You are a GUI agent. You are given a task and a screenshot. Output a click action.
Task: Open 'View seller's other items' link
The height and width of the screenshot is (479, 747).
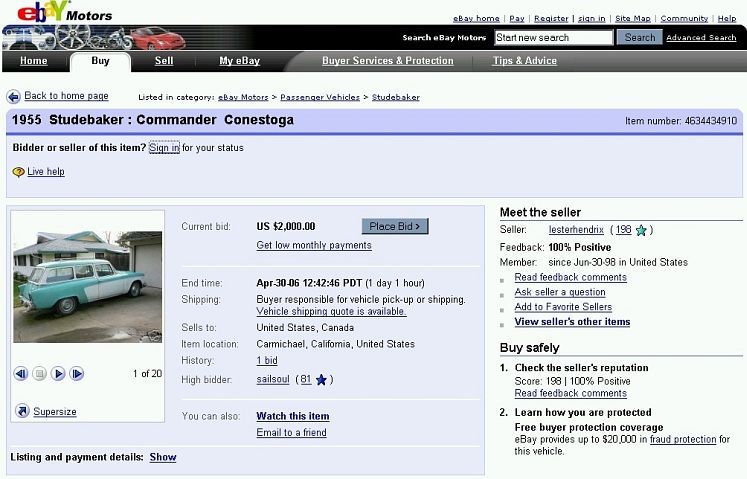point(572,322)
